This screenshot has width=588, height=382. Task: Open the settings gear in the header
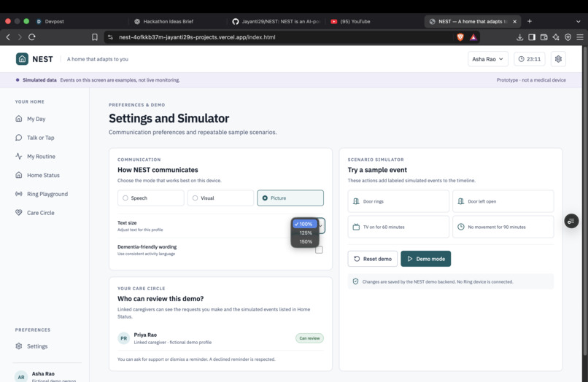[x=558, y=59]
